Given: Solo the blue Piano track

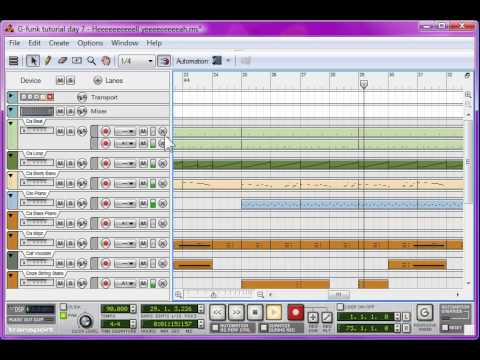Looking at the screenshot, I should (70, 203).
